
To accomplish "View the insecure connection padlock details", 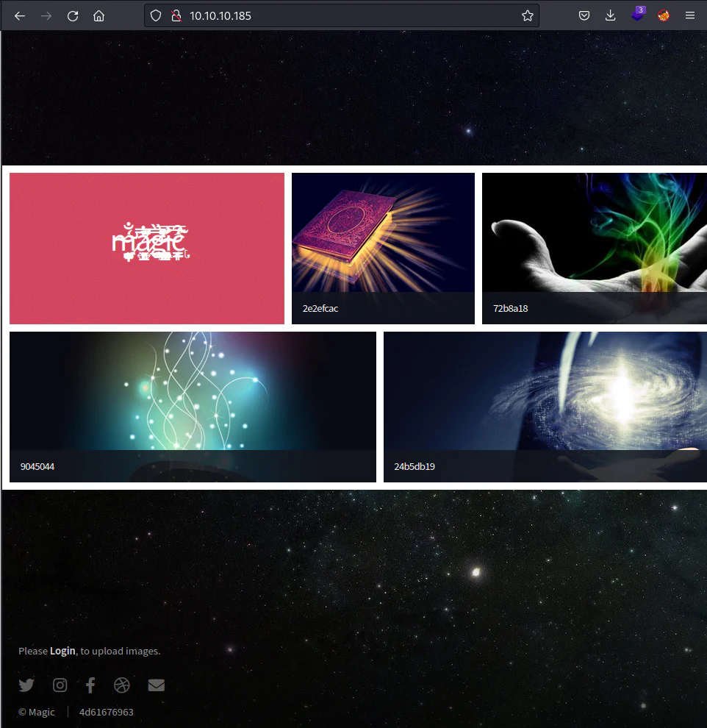I will [176, 15].
